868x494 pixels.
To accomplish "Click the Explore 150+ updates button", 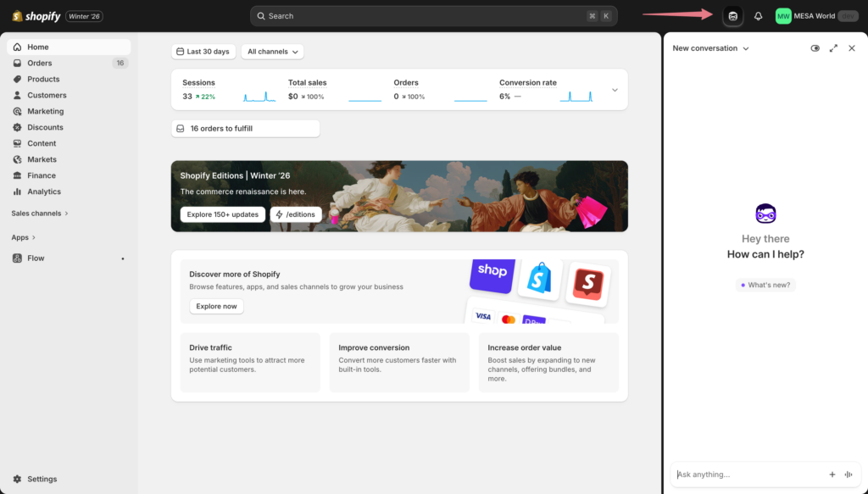I will click(x=222, y=214).
